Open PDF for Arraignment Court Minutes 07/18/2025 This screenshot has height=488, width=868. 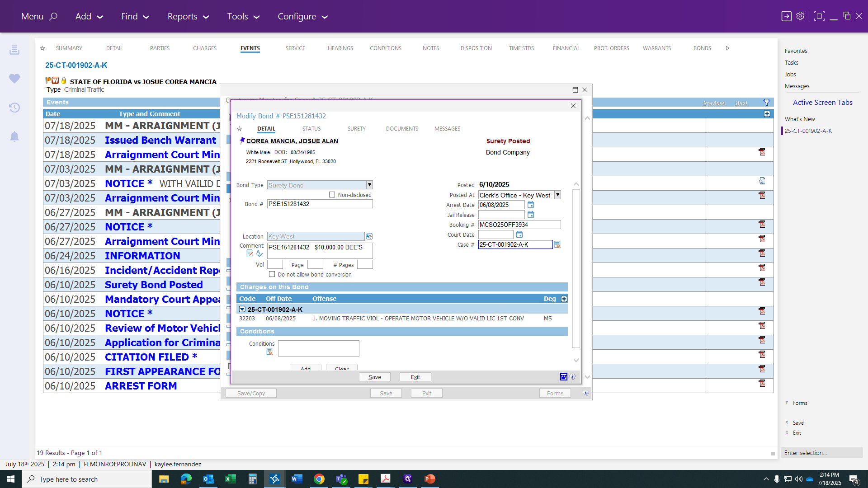[x=762, y=152]
